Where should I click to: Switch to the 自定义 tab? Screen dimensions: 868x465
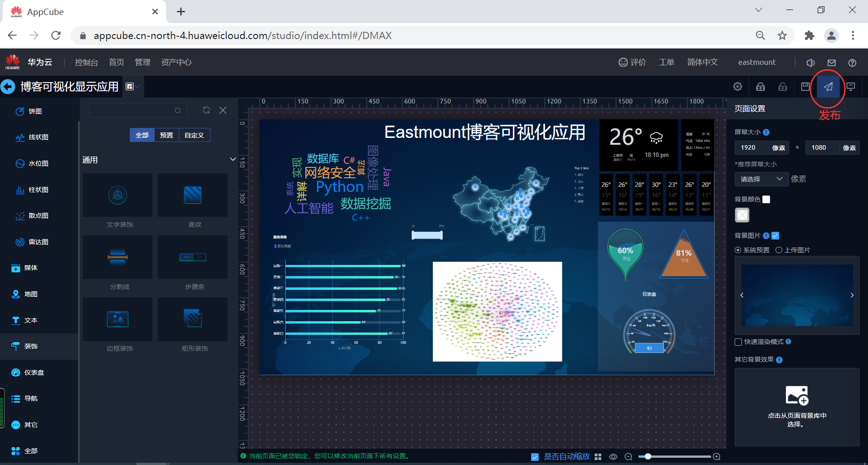tap(195, 135)
